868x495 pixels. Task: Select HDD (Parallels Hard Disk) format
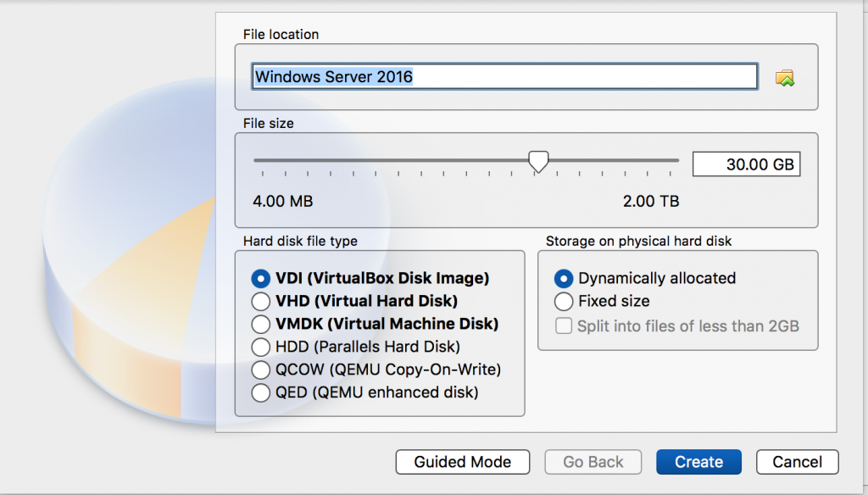(261, 347)
